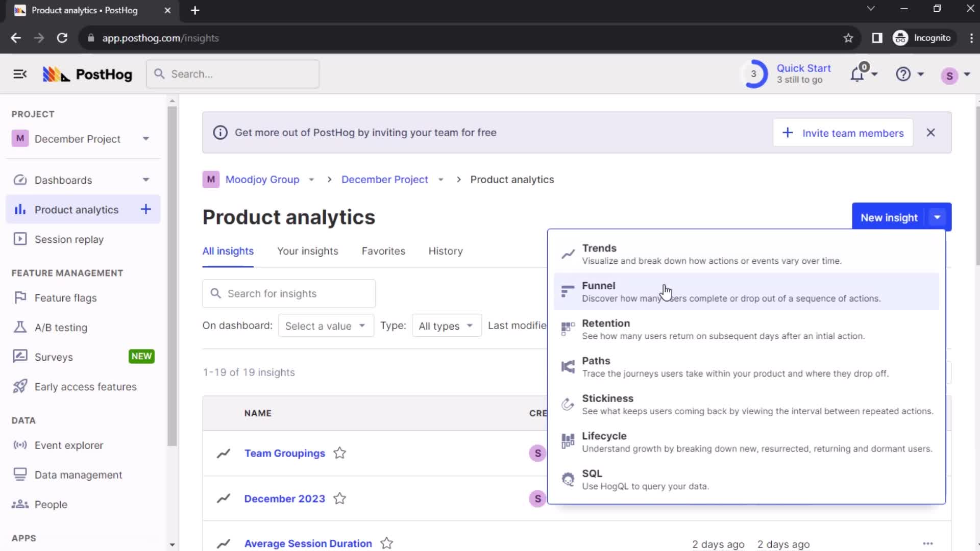This screenshot has height=551, width=980.
Task: Add new insight using plus next to Product analytics
Action: tap(146, 209)
